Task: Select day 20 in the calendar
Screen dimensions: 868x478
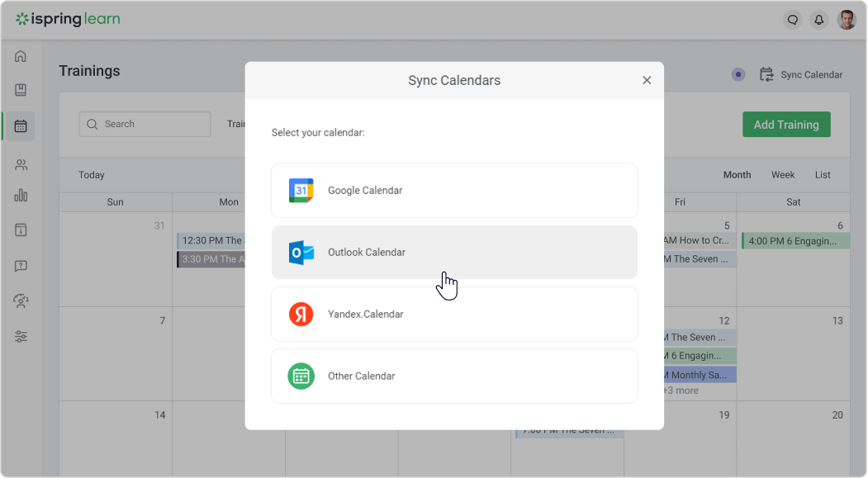Action: pyautogui.click(x=837, y=415)
